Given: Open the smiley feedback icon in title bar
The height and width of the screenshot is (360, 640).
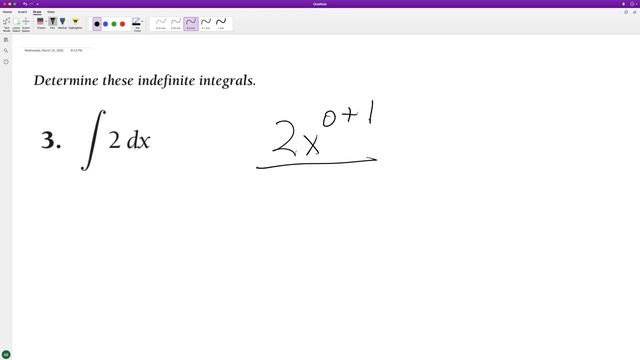Looking at the screenshot, I should pyautogui.click(x=632, y=4).
